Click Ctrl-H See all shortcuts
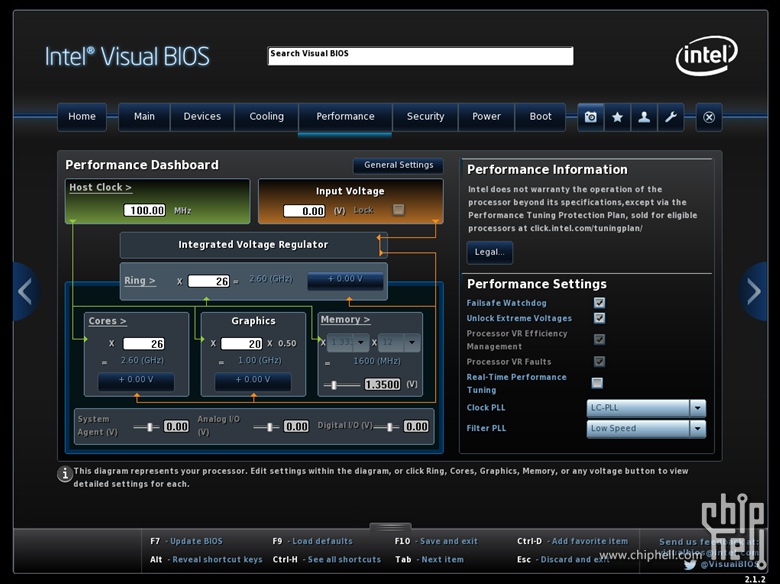The width and height of the screenshot is (780, 584). coord(327,560)
